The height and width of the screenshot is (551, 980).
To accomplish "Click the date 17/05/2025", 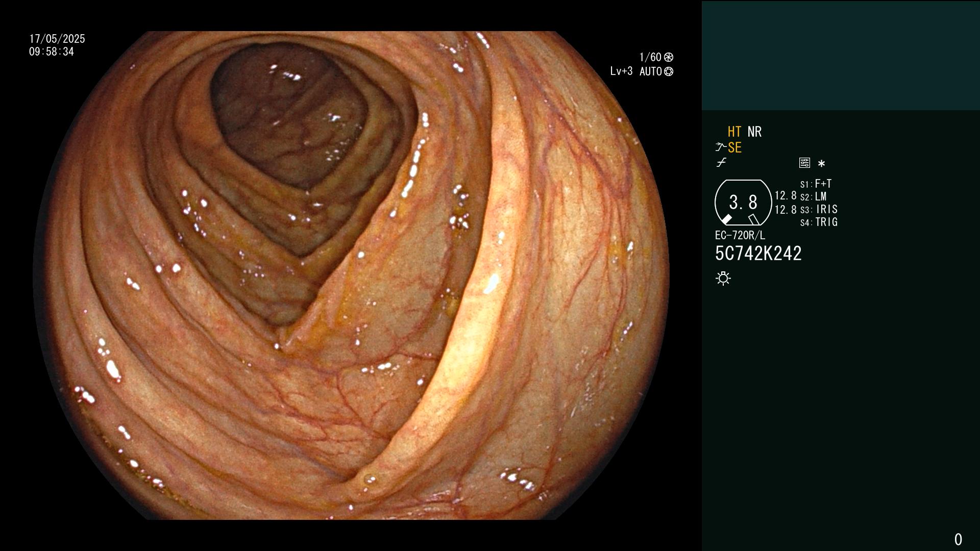I will (x=57, y=39).
